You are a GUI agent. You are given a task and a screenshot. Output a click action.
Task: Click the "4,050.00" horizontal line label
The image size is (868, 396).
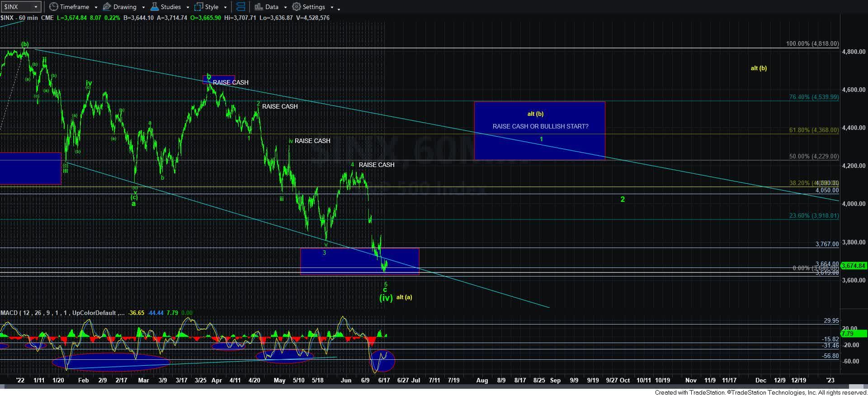(827, 191)
